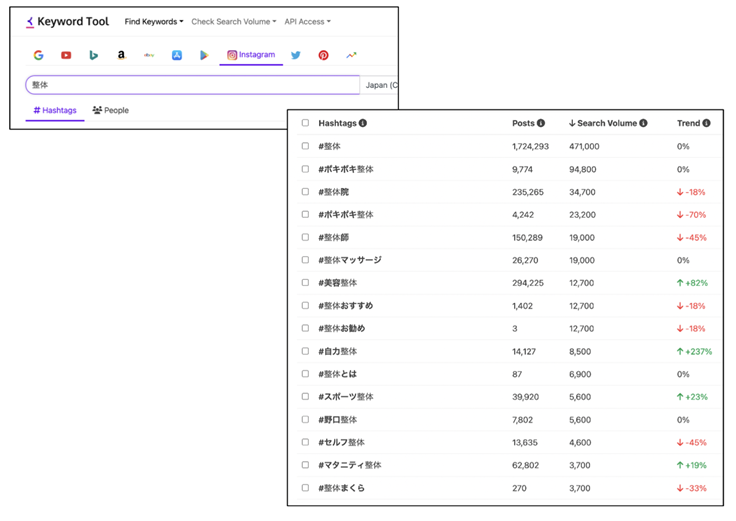Open the Check Search Volume menu
This screenshot has height=521, width=736.
click(234, 22)
